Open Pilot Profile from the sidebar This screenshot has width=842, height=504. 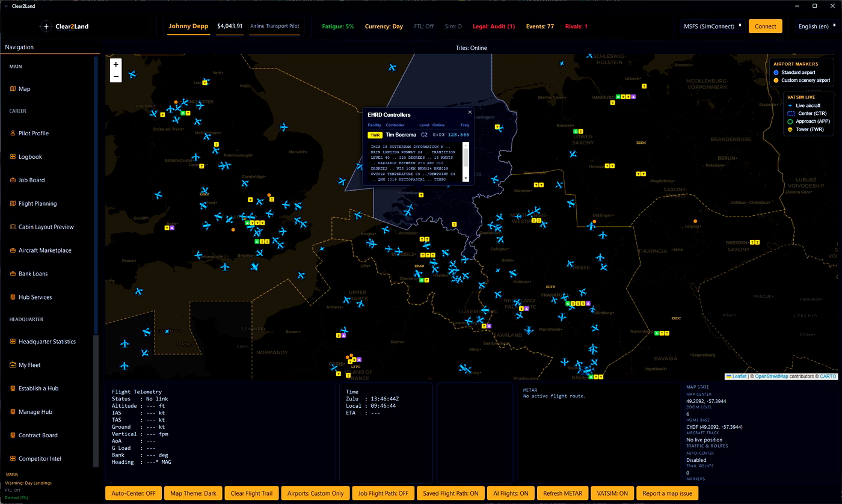tap(29, 134)
